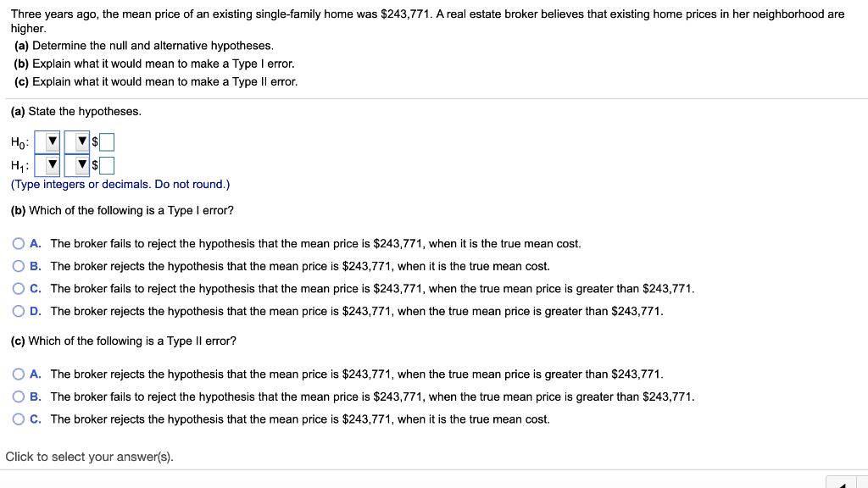Click the H₀ label in part (a)
This screenshot has width=868, height=488.
pyautogui.click(x=17, y=141)
